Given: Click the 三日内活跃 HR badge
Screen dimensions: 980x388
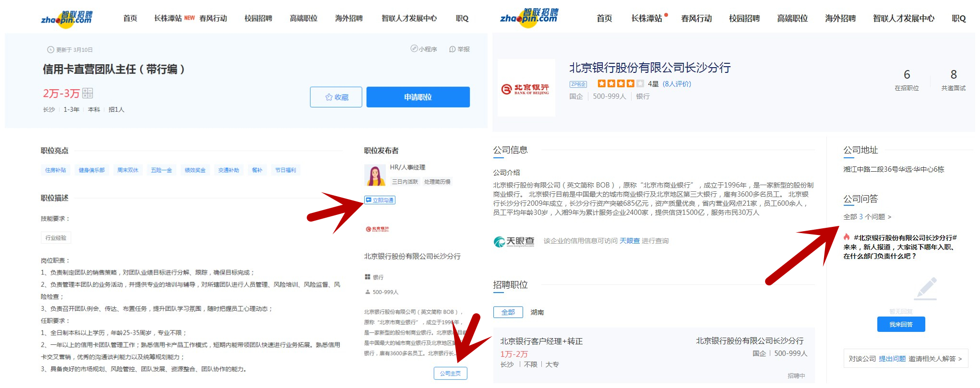Looking at the screenshot, I should [405, 182].
